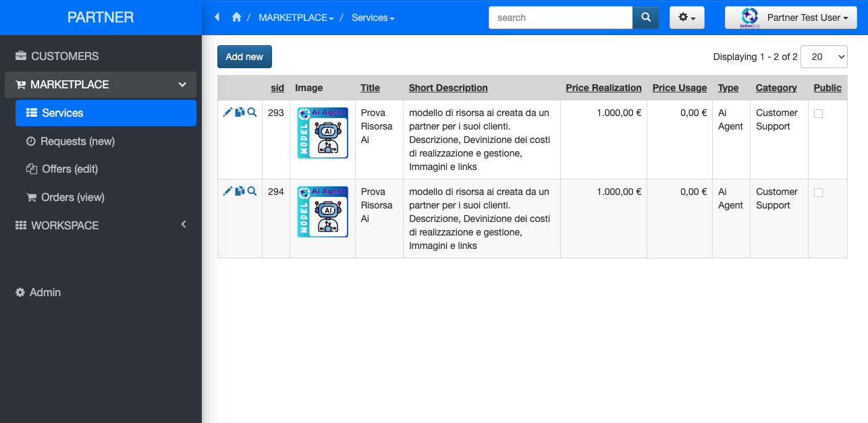Open Offers (edit) in the sidebar
Screen dimensions: 868x423
(x=106, y=169)
